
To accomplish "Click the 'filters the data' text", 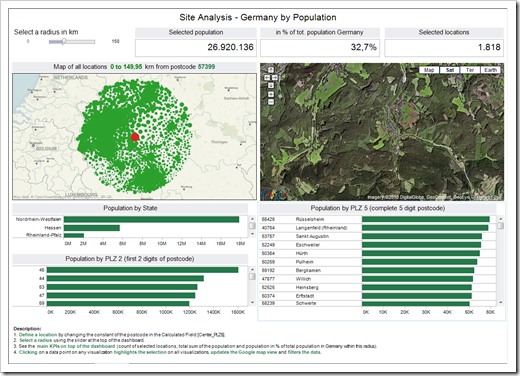I will tap(304, 352).
